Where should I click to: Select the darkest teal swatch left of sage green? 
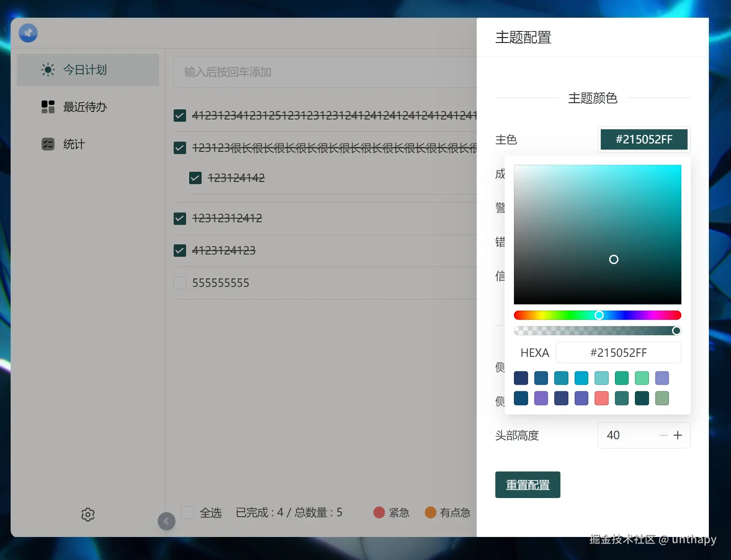[x=642, y=398]
